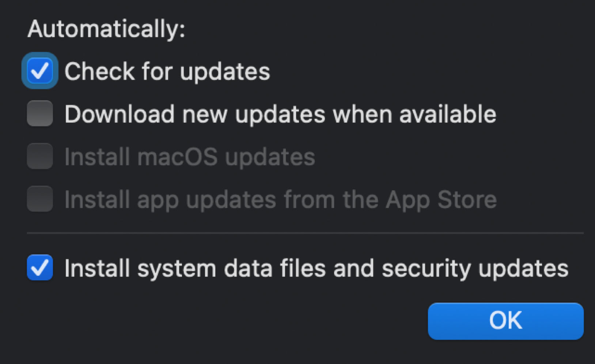This screenshot has width=595, height=364.
Task: Click "Download new updates when available" label
Action: (x=280, y=114)
